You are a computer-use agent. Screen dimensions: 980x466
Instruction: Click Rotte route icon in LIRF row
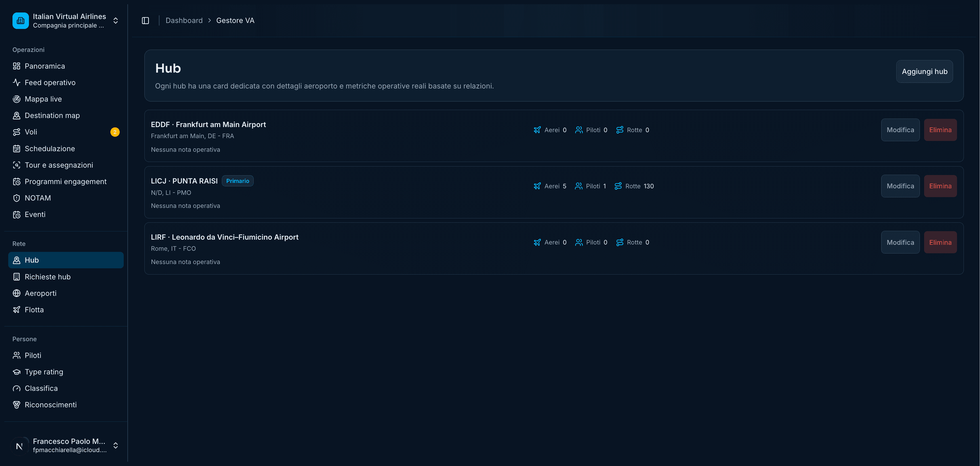tap(619, 242)
